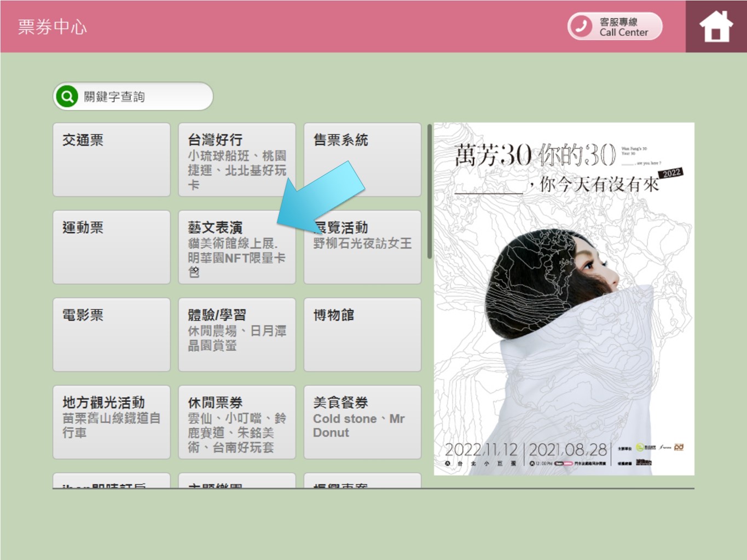The image size is (747, 560).
Task: Open the 萬芳30 concert poster
Action: (564, 299)
